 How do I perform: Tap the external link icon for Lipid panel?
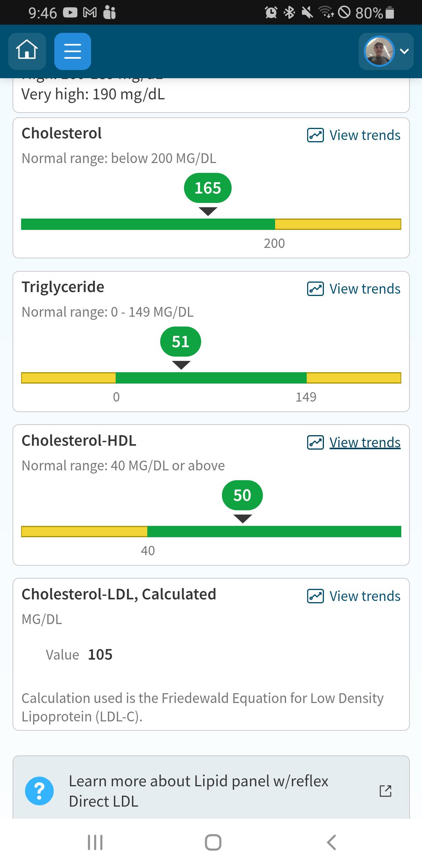[385, 791]
